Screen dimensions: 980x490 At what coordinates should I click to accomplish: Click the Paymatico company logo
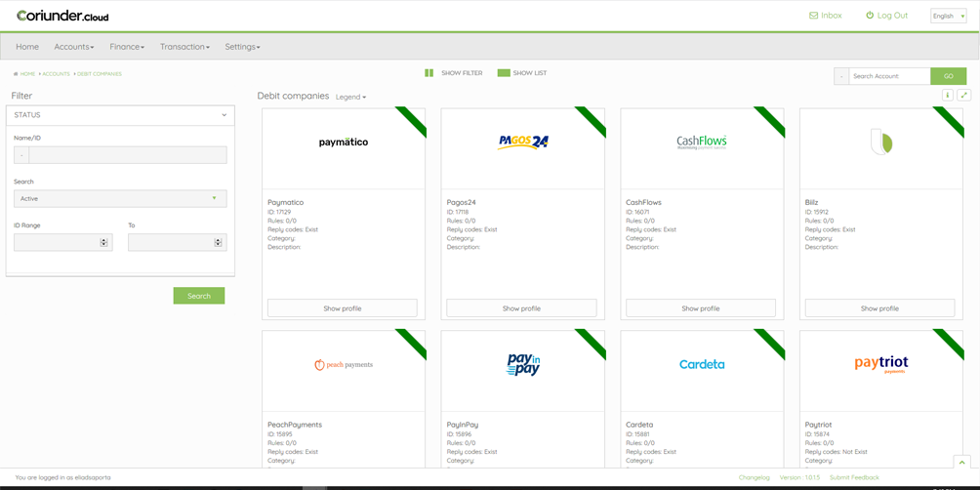coord(344,143)
